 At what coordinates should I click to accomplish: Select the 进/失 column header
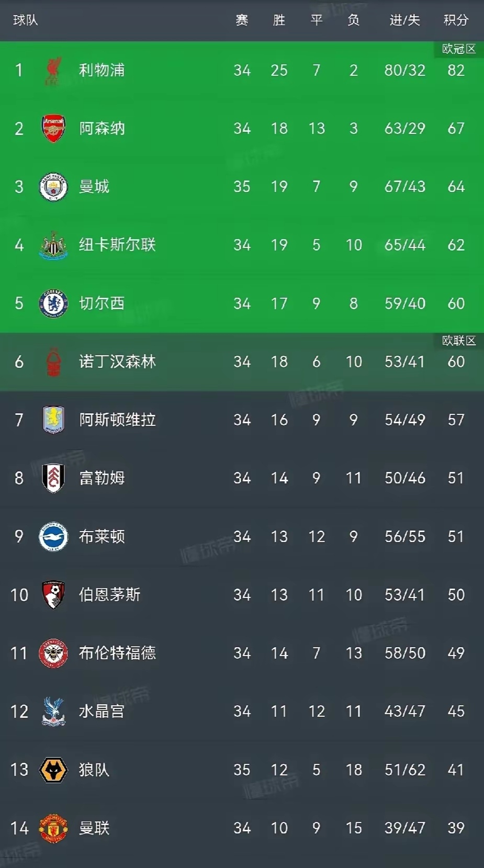[404, 20]
